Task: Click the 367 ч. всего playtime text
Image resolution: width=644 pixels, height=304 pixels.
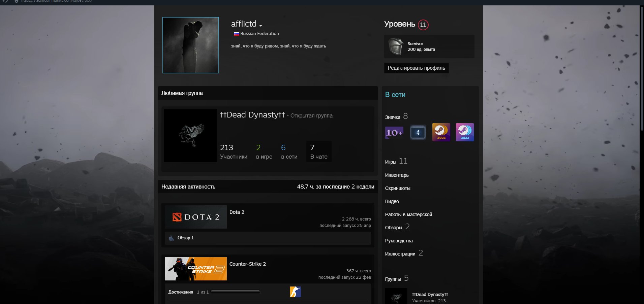Action: (x=359, y=271)
